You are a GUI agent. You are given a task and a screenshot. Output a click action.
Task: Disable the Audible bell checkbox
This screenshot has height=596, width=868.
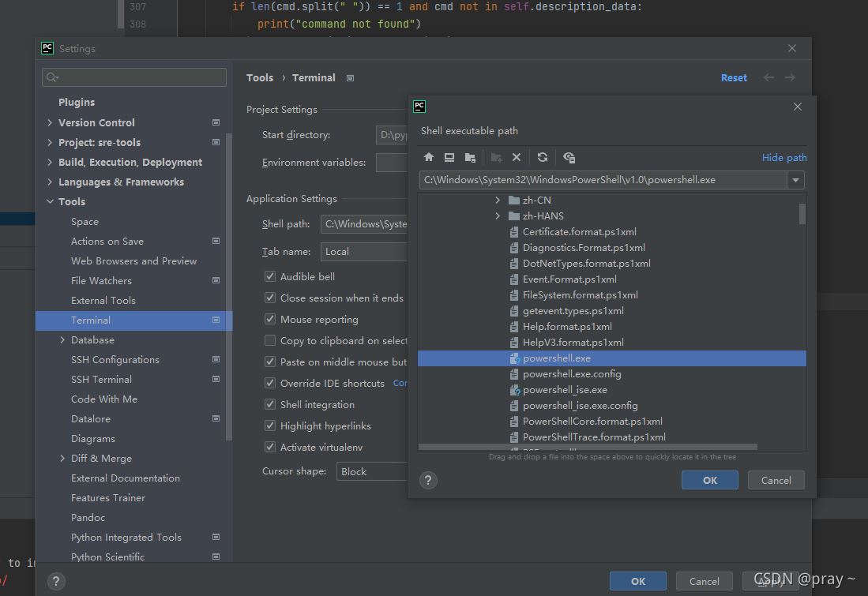[x=270, y=276]
